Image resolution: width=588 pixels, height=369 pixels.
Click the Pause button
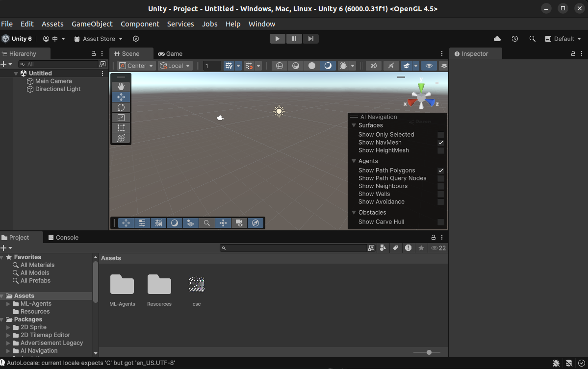tap(294, 38)
